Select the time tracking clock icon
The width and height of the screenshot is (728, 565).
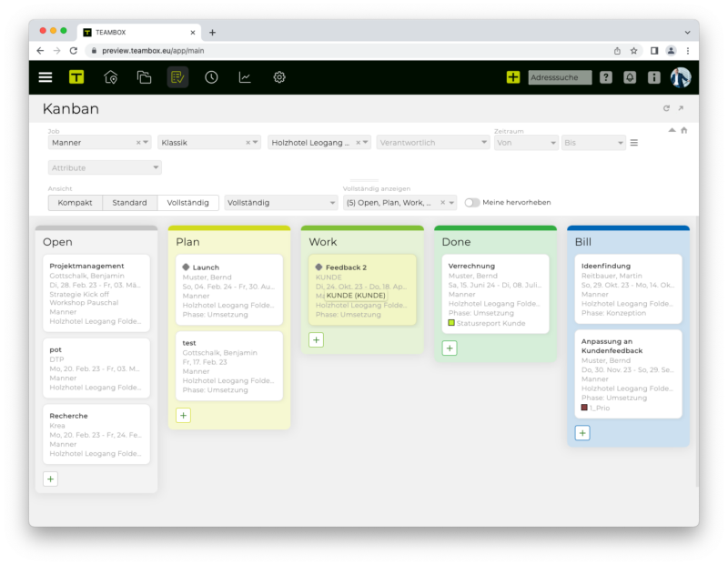(x=211, y=77)
